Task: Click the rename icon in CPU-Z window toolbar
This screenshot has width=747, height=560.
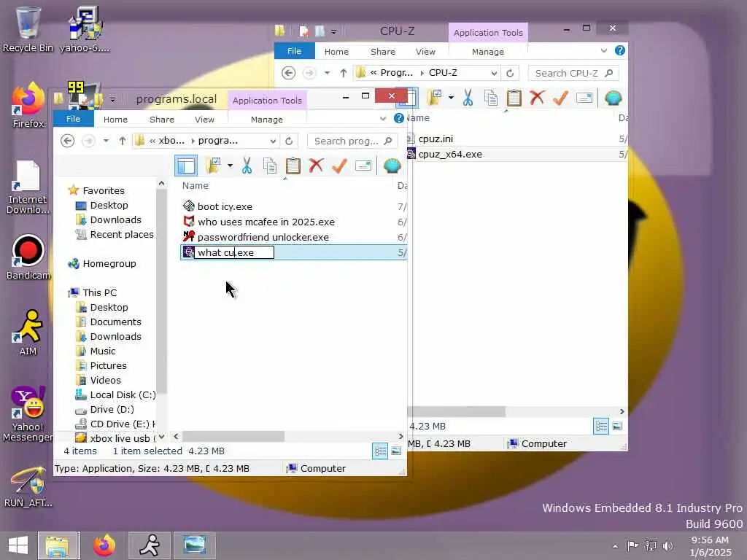Action: [x=584, y=98]
